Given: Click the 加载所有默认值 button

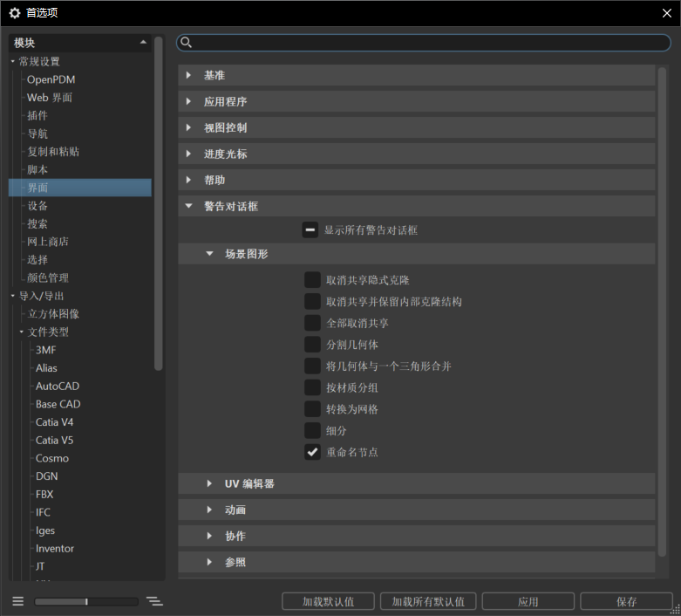Looking at the screenshot, I should click(x=428, y=601).
